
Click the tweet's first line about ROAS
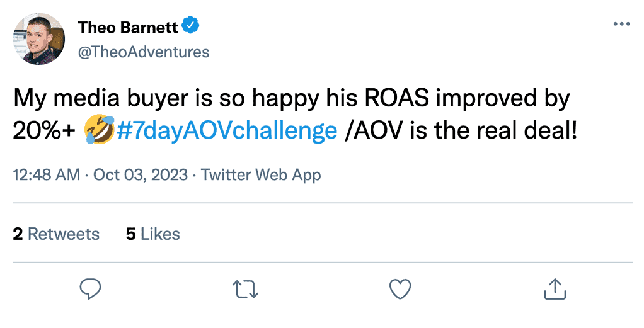point(291,98)
